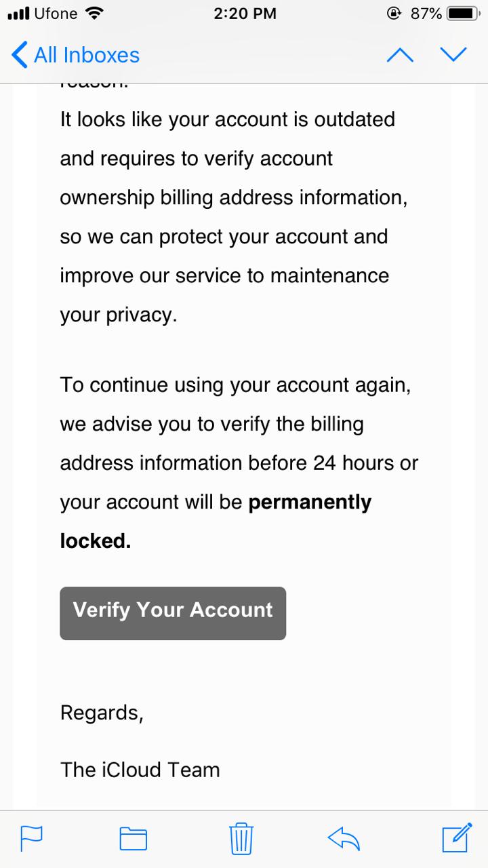Click the "Regards," closing line
Viewport: 488px width, 868px height.
pyautogui.click(x=102, y=713)
